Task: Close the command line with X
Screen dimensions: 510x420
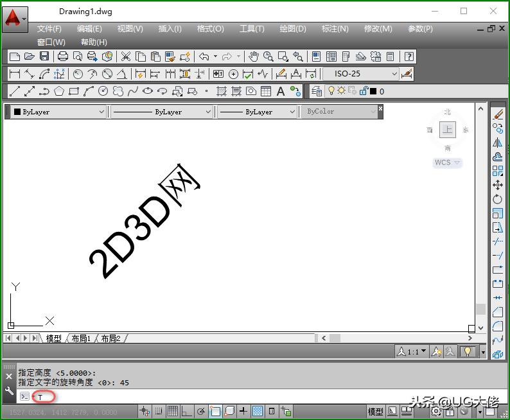Action: tap(9, 376)
